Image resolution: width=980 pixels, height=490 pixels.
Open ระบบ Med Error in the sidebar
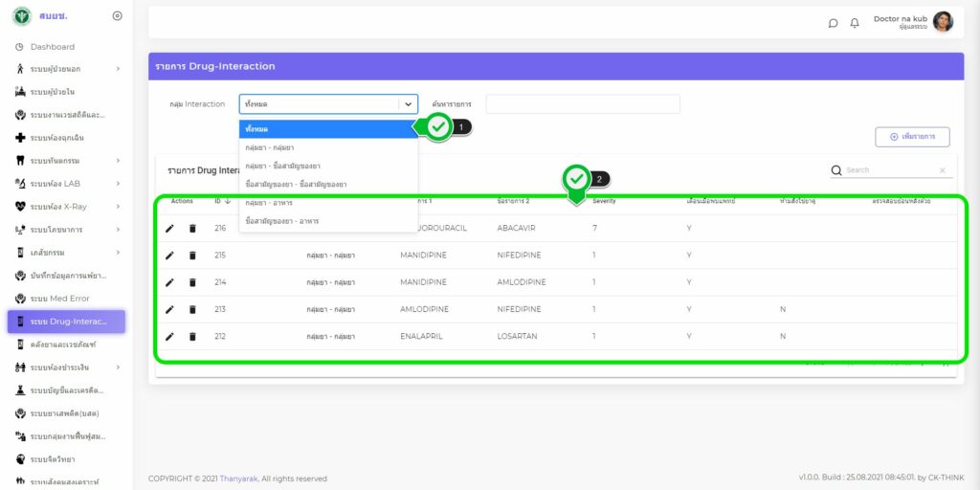[59, 299]
